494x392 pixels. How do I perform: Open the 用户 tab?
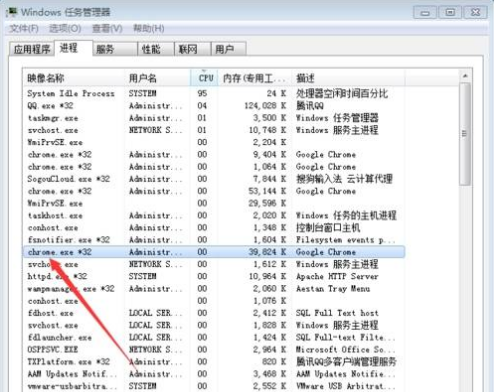[x=229, y=49]
